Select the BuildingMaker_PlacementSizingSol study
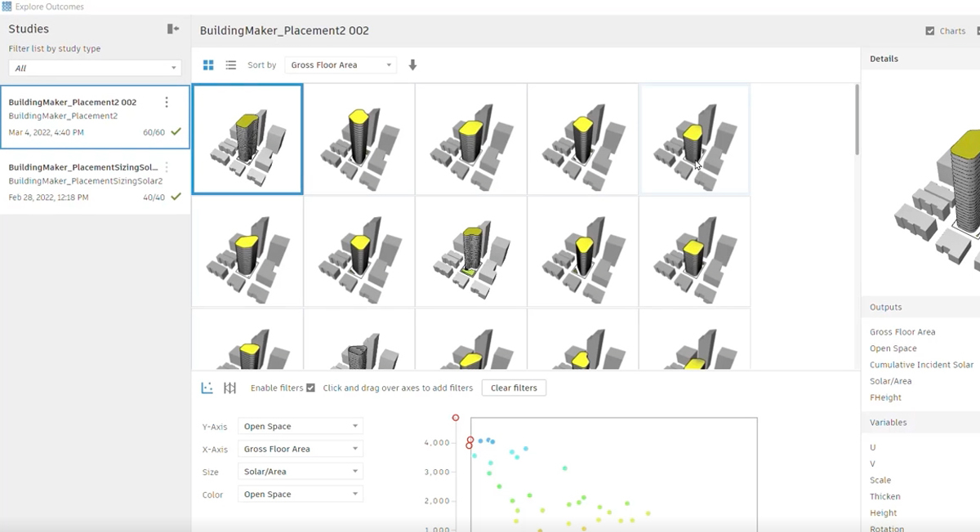Screen dimensions: 980x532 pyautogui.click(x=95, y=182)
